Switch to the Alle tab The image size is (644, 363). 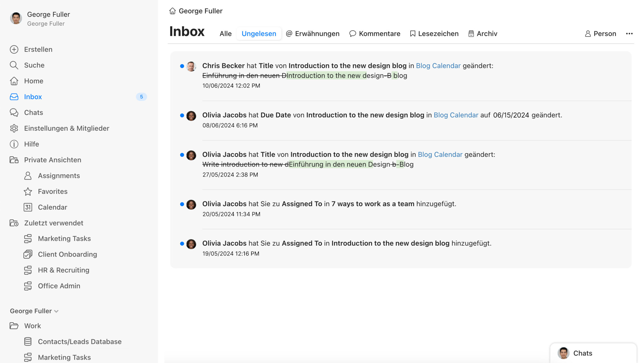tap(225, 34)
